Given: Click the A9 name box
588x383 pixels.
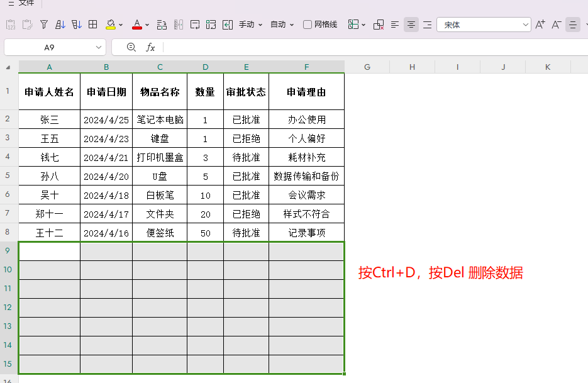Looking at the screenshot, I should (49, 48).
